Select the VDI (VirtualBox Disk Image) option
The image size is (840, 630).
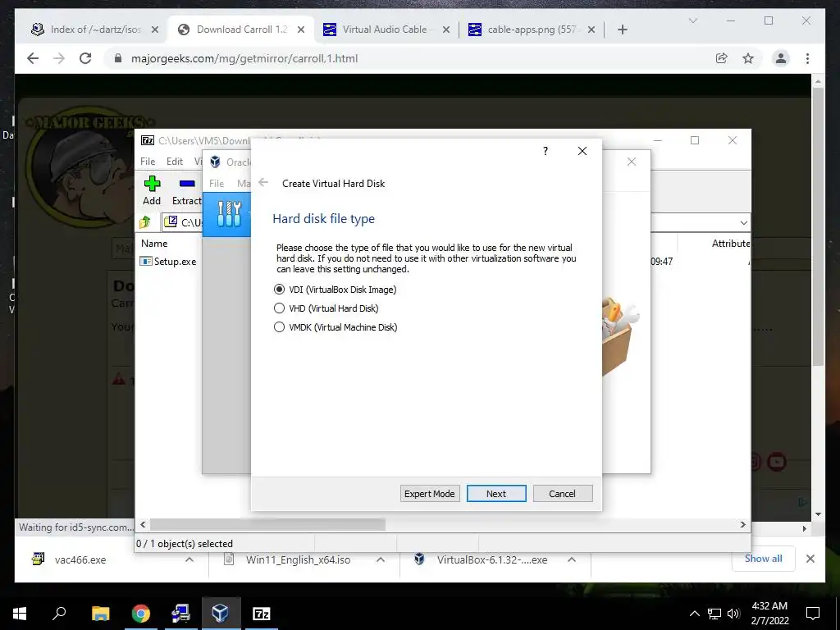click(336, 290)
